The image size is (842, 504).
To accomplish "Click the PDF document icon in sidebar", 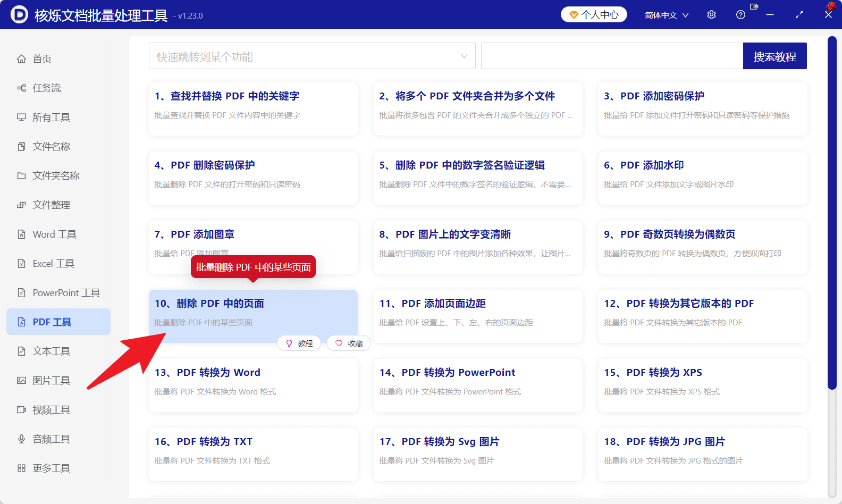I will pos(21,322).
